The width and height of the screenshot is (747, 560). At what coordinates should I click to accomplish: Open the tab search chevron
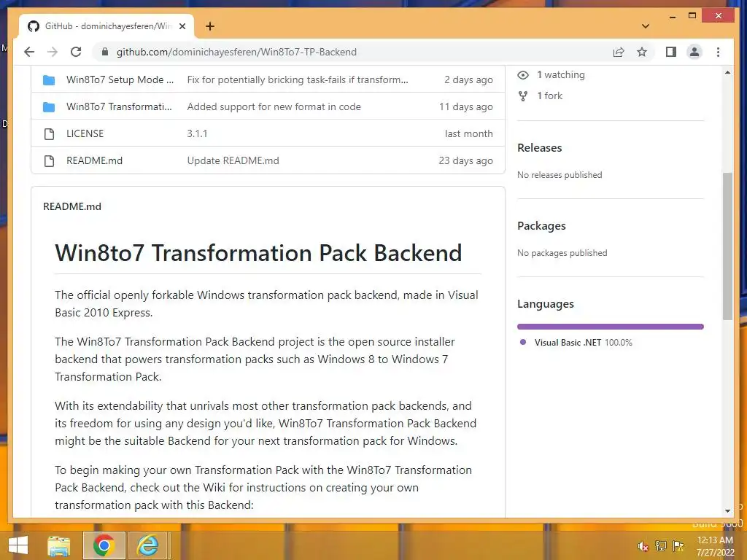click(646, 26)
